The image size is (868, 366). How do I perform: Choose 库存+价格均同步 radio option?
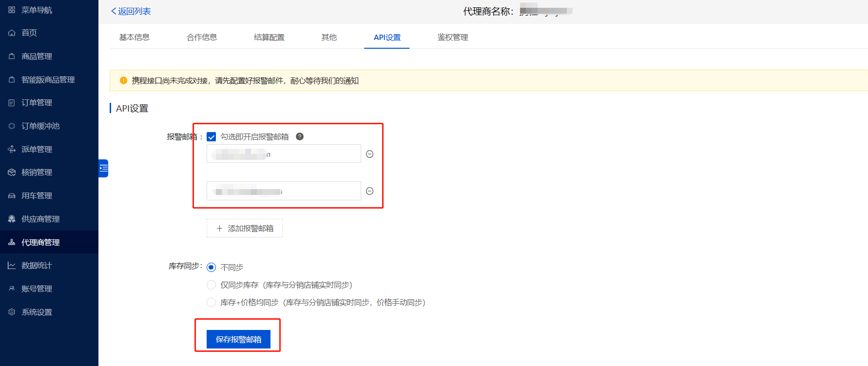pyautogui.click(x=212, y=302)
